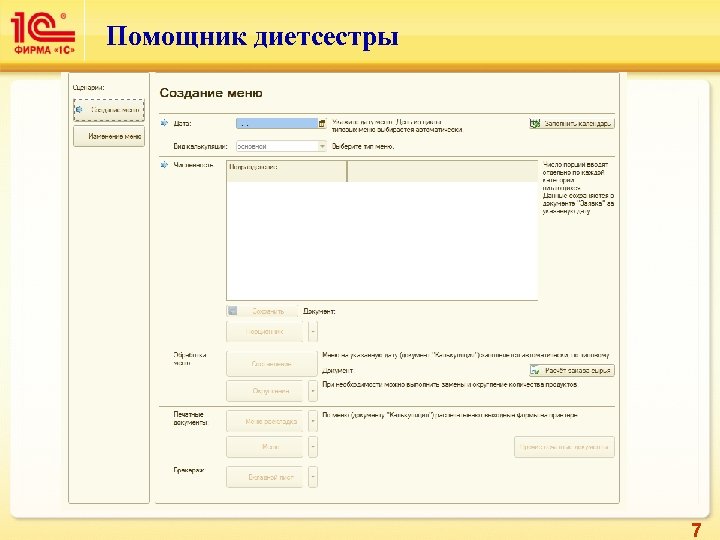The image size is (720, 540).
Task: Open the Создание меню scenario in sidebar
Action: 109,110
